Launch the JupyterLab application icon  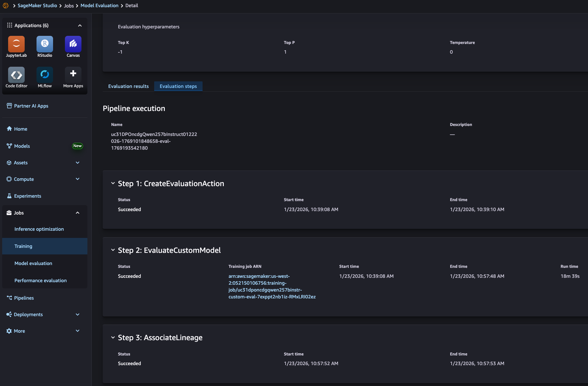click(x=16, y=44)
